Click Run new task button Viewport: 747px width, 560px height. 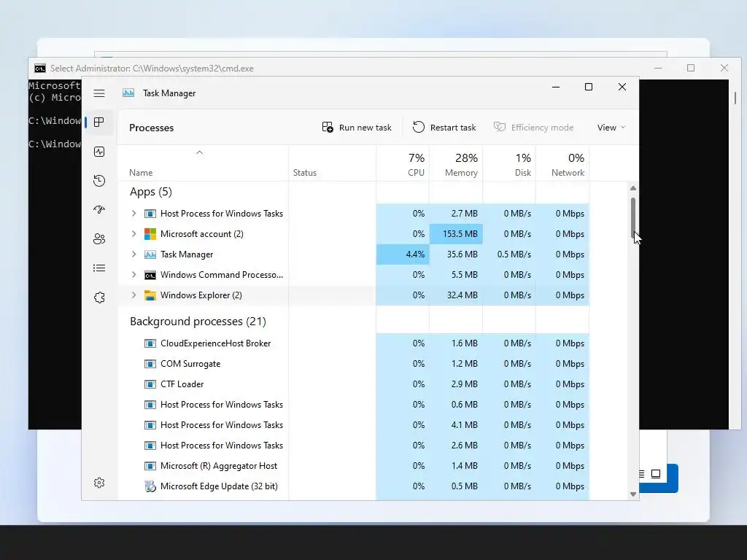356,127
